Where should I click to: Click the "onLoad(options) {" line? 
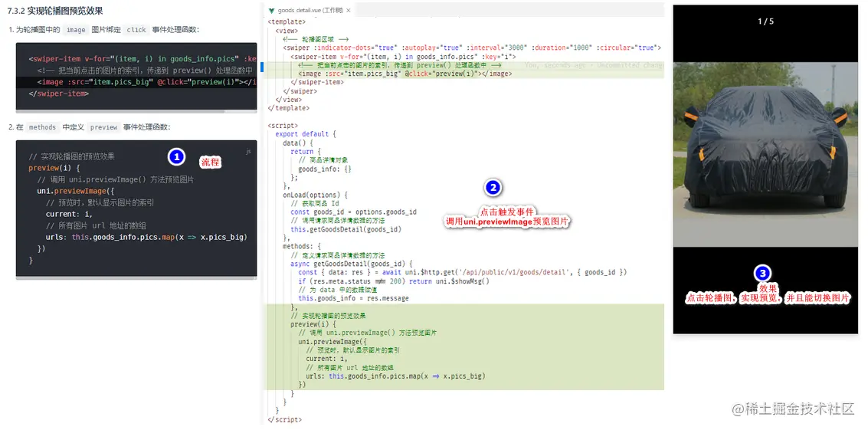click(x=315, y=195)
